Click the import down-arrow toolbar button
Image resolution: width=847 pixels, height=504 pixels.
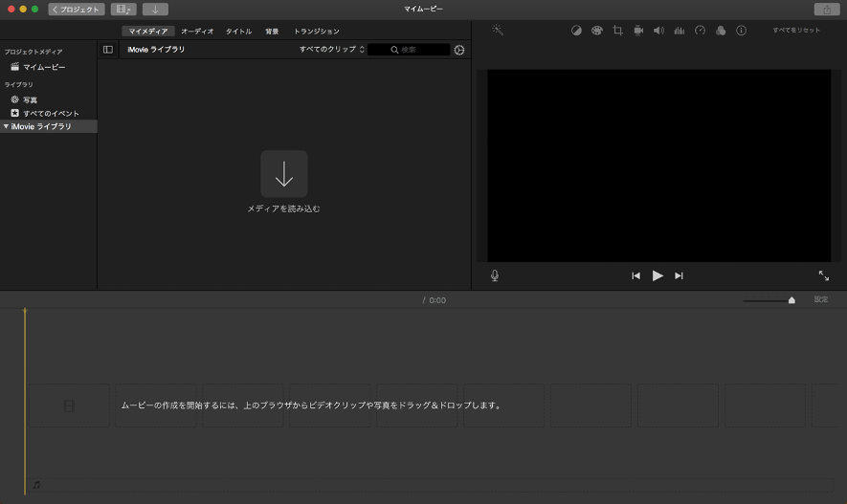pyautogui.click(x=155, y=10)
